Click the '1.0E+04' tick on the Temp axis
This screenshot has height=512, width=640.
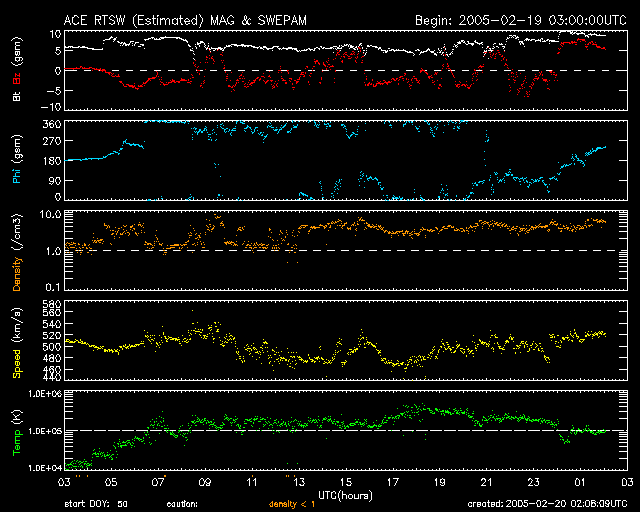tap(45, 468)
